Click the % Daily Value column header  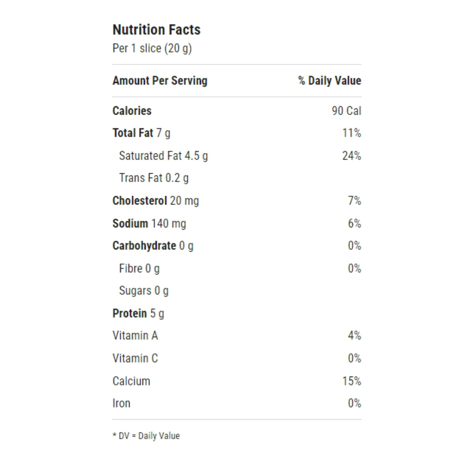coord(330,81)
